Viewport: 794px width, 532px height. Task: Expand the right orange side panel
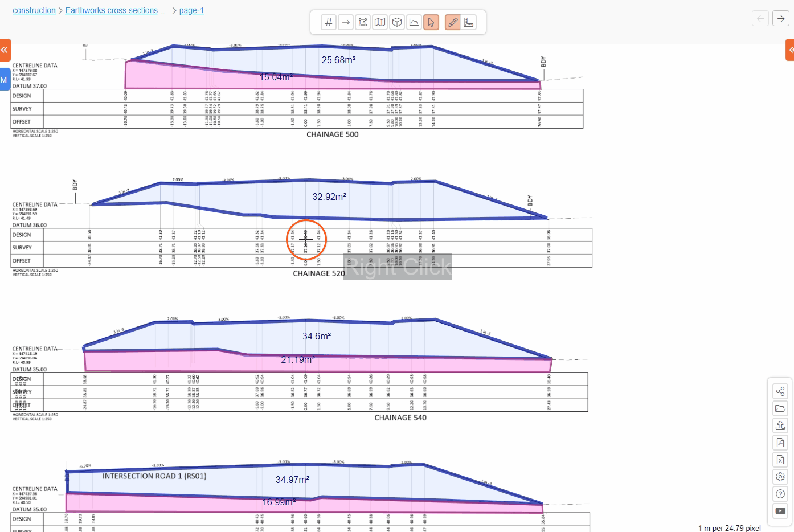tap(790, 50)
